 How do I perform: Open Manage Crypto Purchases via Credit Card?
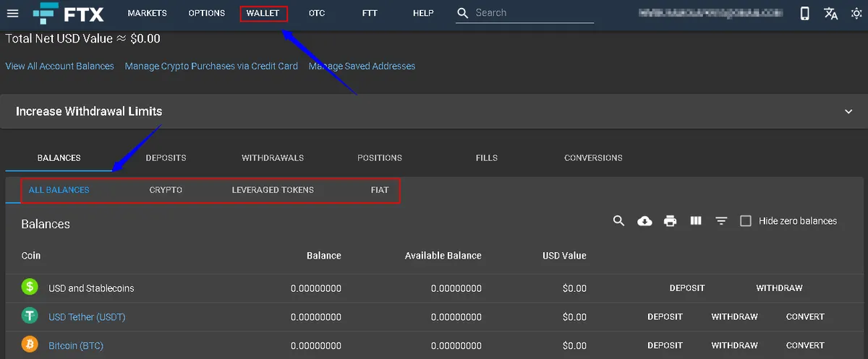pyautogui.click(x=211, y=66)
